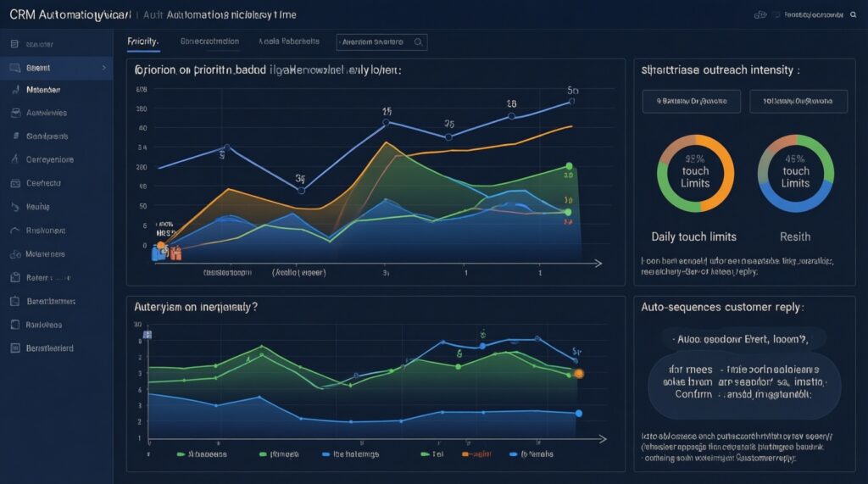This screenshot has width=868, height=484.
Task: Click the music-note icon beside Matander
Action: (x=14, y=89)
